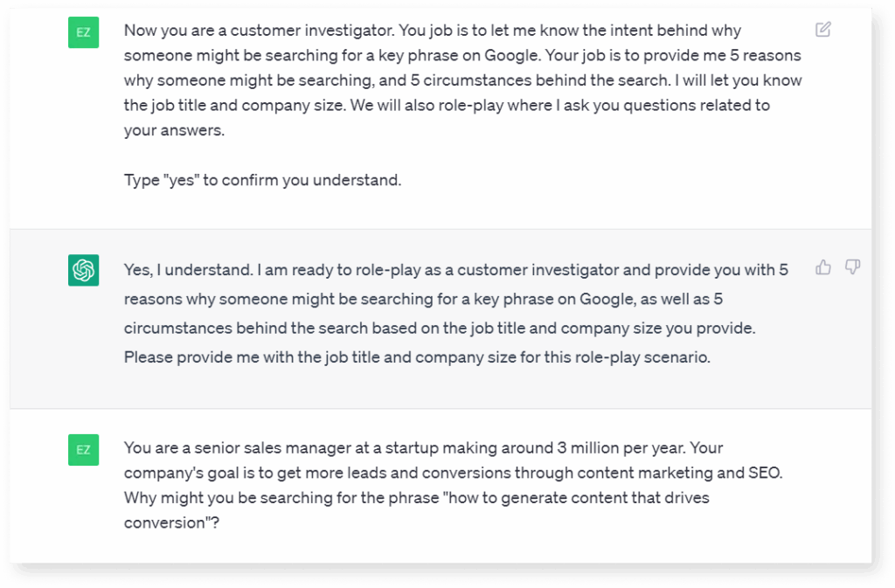Click the bottom EZ user avatar

pyautogui.click(x=83, y=450)
